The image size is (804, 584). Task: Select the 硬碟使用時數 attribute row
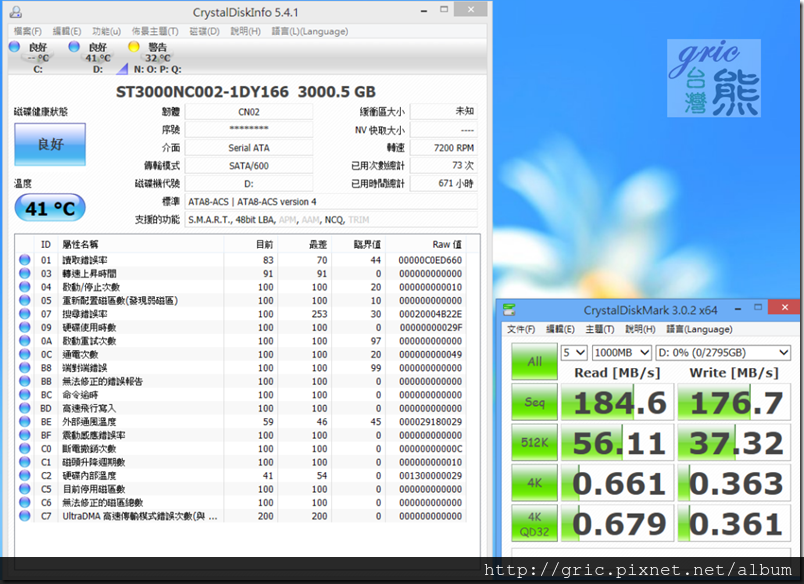(242, 327)
